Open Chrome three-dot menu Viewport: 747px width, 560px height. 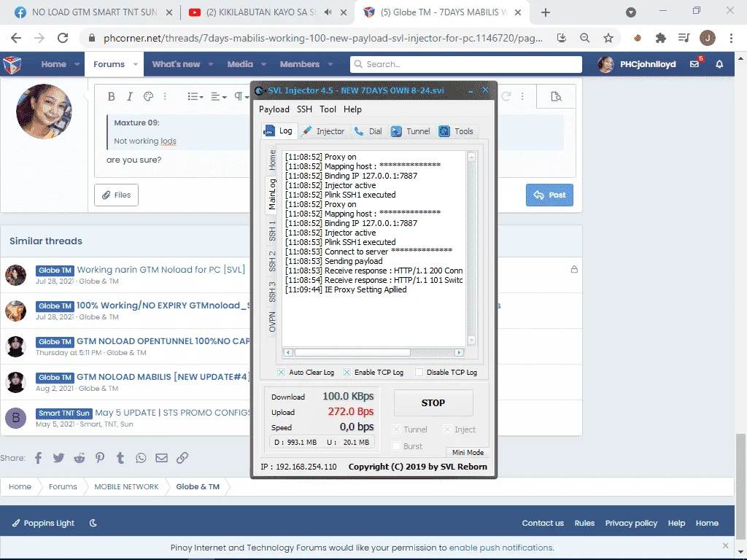pyautogui.click(x=731, y=38)
